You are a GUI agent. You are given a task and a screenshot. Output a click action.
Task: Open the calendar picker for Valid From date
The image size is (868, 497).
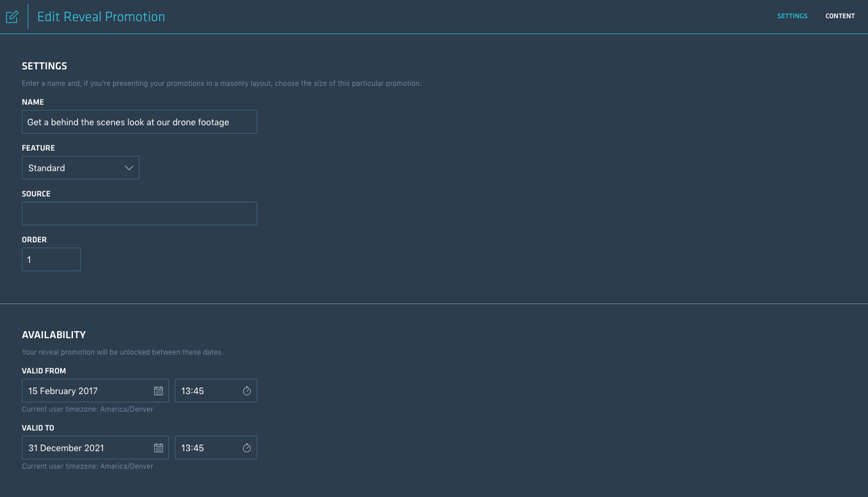[158, 390]
